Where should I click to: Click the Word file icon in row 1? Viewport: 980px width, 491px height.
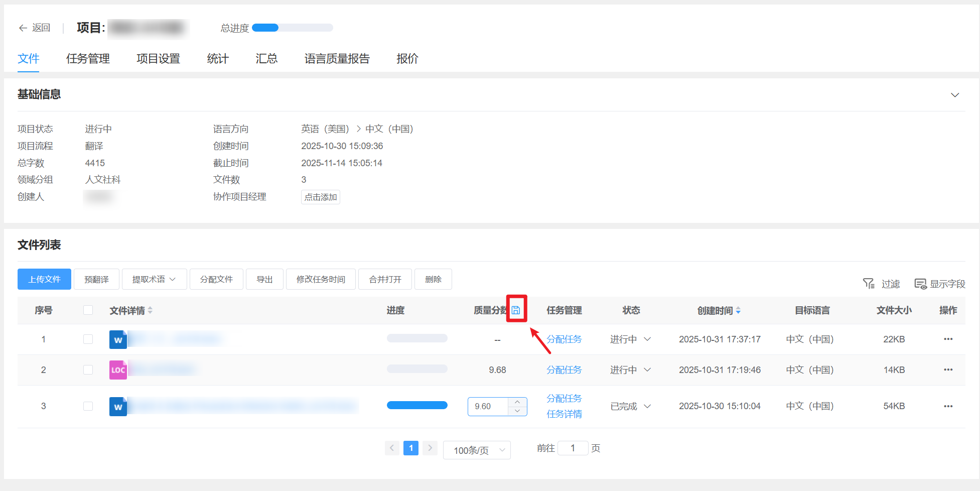point(118,340)
